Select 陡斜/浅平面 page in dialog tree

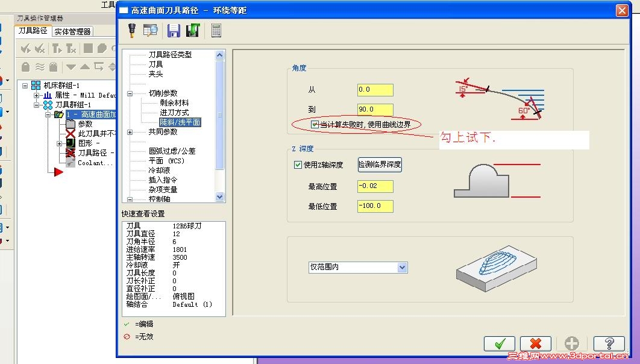point(180,122)
